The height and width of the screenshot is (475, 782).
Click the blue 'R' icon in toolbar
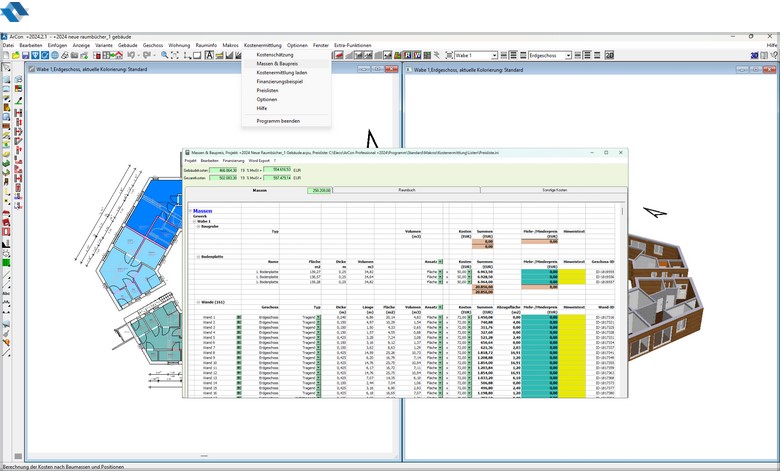point(408,55)
